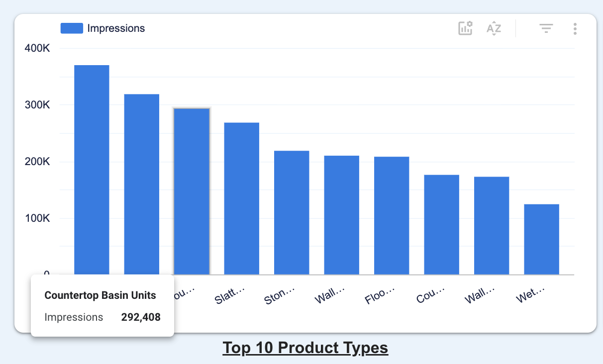Click the bar above Floo… label
This screenshot has width=603, height=364.
(392, 215)
